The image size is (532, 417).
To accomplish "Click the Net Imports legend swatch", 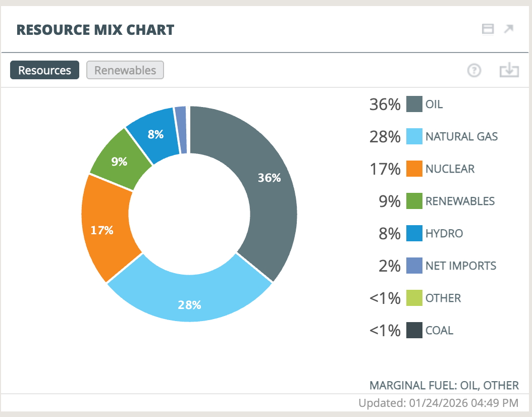I will [414, 266].
